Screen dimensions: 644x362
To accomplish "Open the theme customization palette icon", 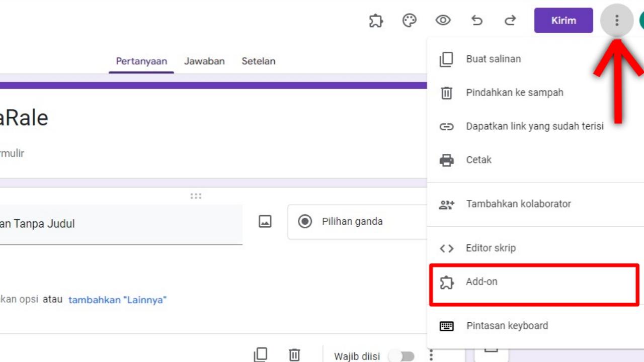I will [x=410, y=21].
